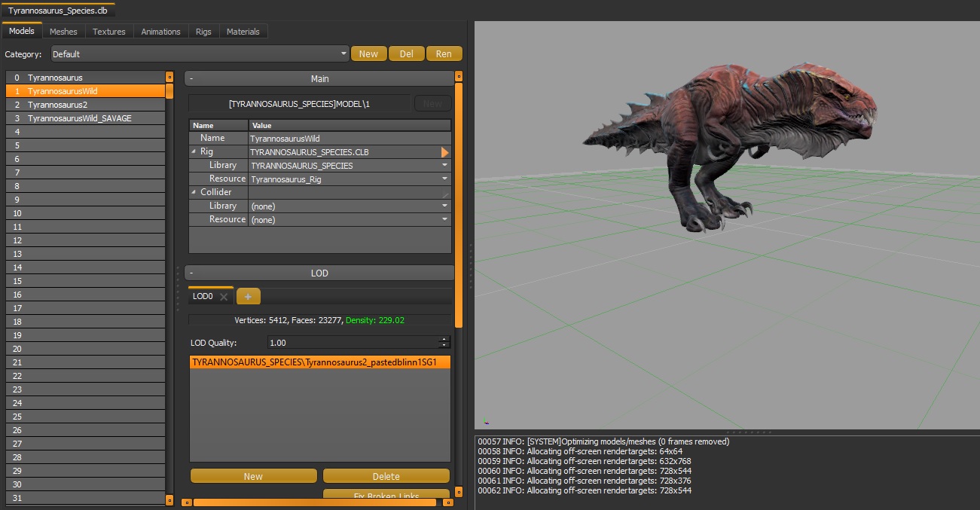The image size is (980, 510).
Task: Close the LOD0 tab with its X
Action: tap(224, 297)
